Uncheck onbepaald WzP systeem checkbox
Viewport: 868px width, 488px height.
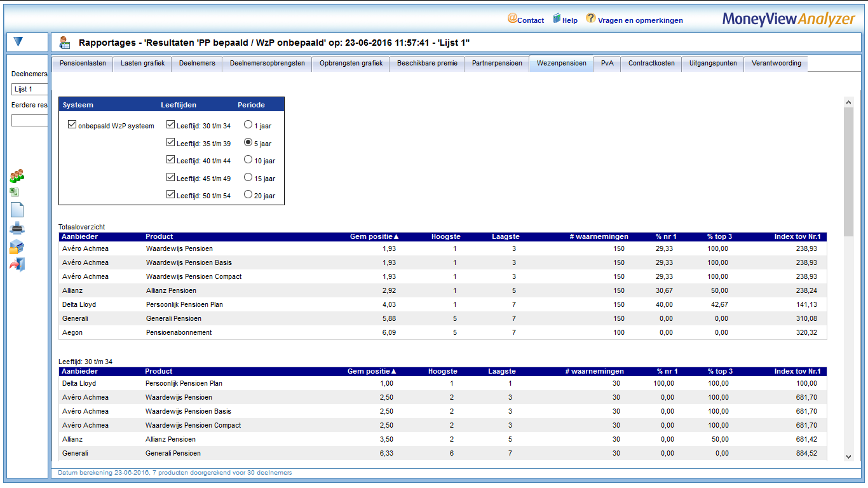(x=72, y=125)
